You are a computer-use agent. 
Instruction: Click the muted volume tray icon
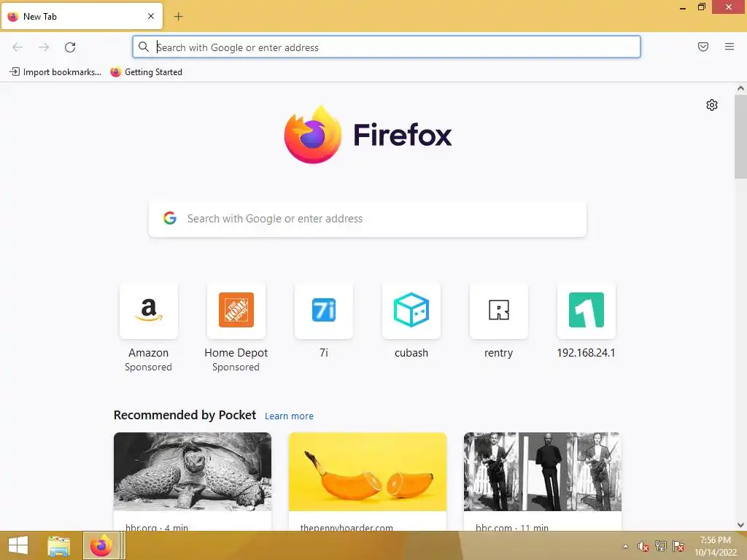click(x=643, y=546)
